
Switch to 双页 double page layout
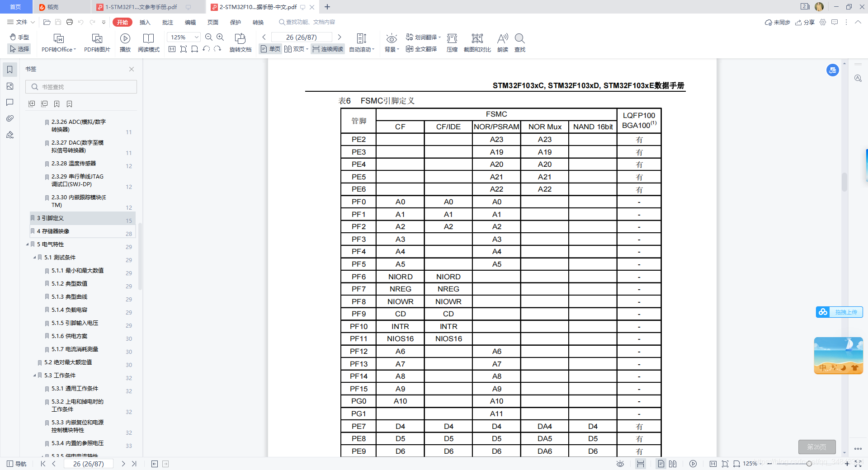[296, 49]
